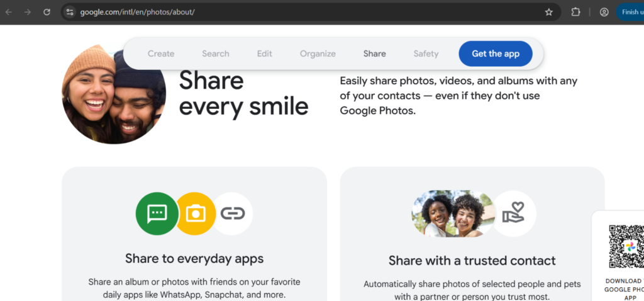644x301 pixels.
Task: Switch to the Search section tab
Action: coord(216,54)
